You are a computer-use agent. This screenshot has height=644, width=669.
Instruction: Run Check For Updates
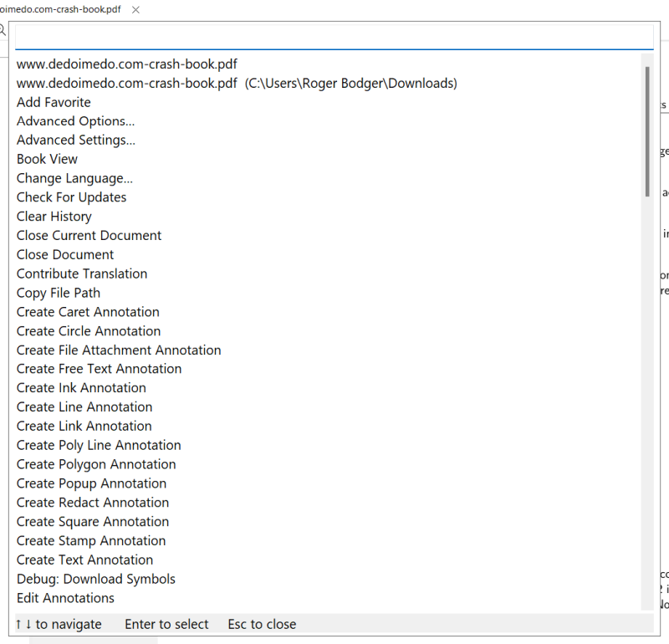[x=71, y=197]
